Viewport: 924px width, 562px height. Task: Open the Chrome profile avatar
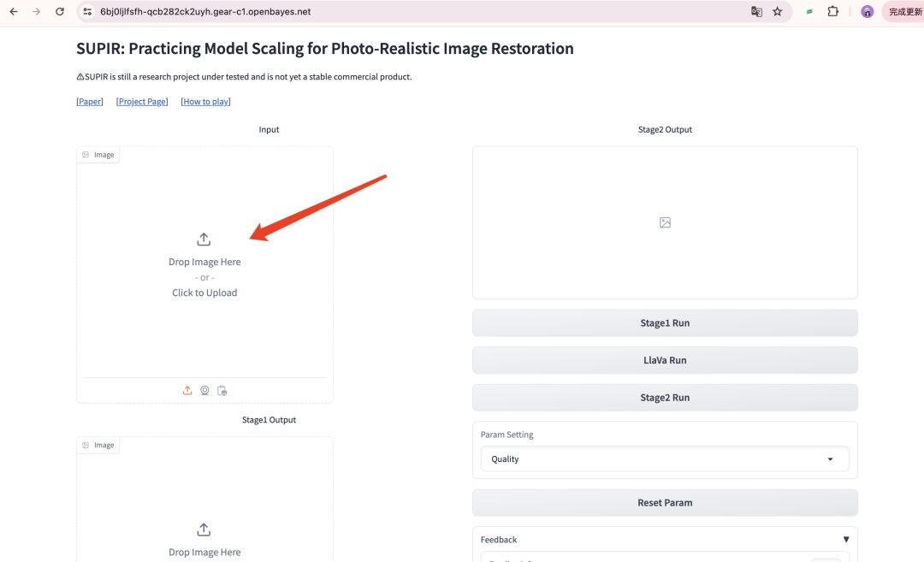[x=867, y=12]
